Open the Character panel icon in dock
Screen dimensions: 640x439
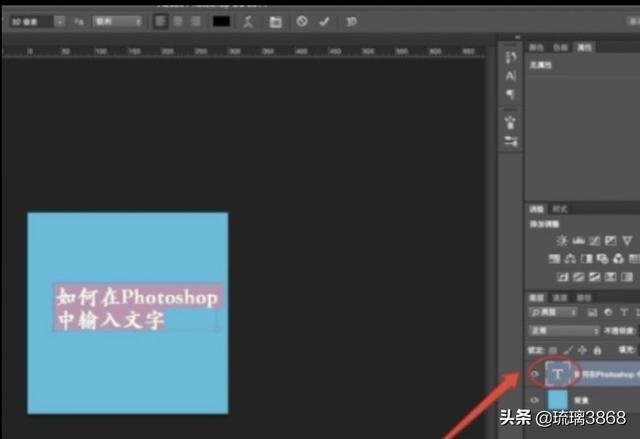pyautogui.click(x=511, y=76)
